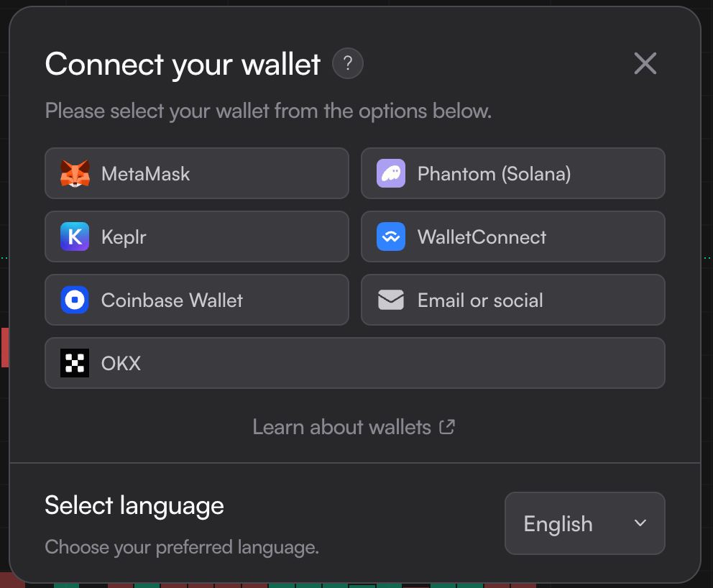713x588 pixels.
Task: Click the OKX checkered logo icon
Action: pos(75,363)
